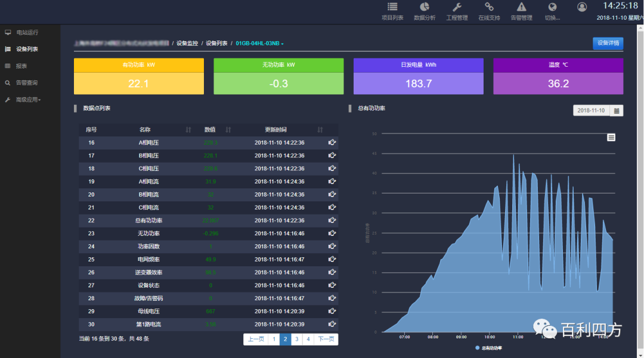
Task: Click the action icon for B相电压 row
Action: [332, 155]
